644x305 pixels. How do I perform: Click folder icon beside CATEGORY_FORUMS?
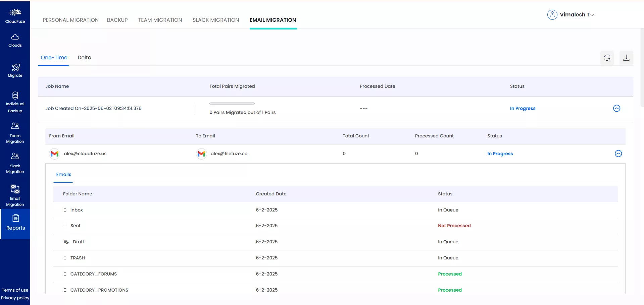(x=65, y=274)
